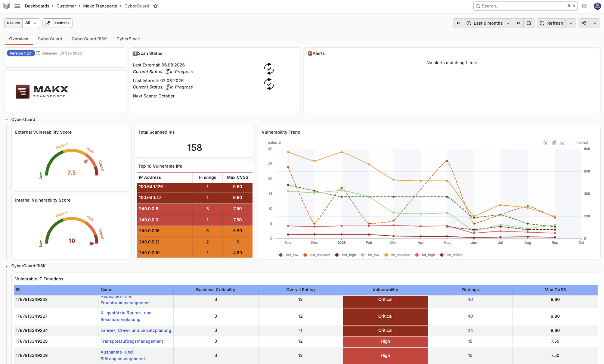Open the hamburger navigation menu
Image resolution: width=604 pixels, height=364 pixels.
pyautogui.click(x=17, y=6)
